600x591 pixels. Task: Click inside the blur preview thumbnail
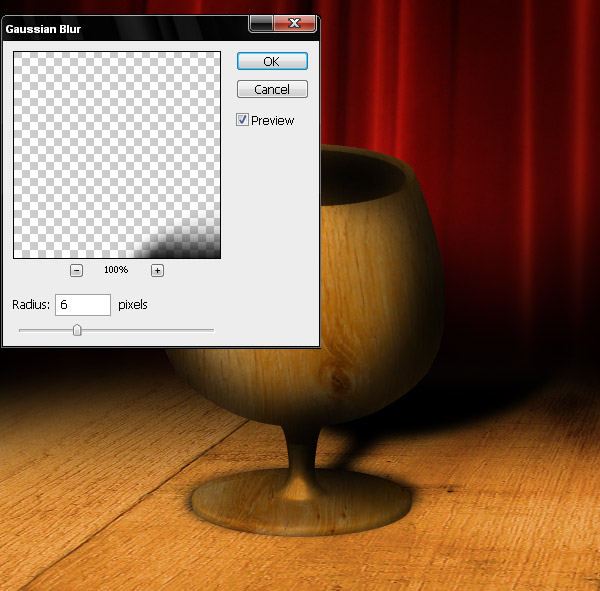pyautogui.click(x=117, y=155)
